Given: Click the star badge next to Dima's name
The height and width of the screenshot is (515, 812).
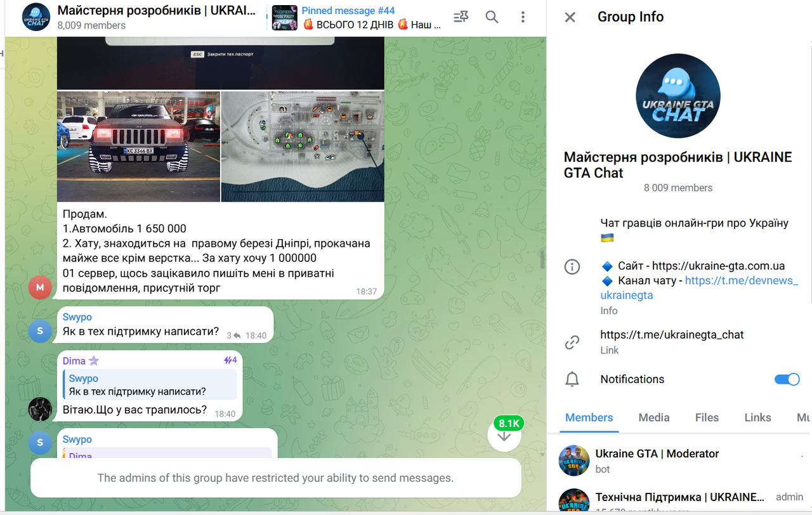Looking at the screenshot, I should 94,361.
